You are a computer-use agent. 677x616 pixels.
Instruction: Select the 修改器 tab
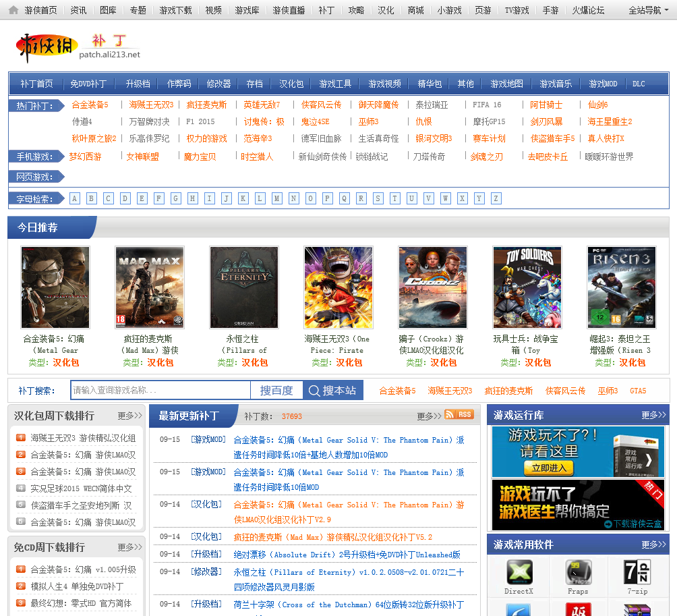[x=219, y=84]
